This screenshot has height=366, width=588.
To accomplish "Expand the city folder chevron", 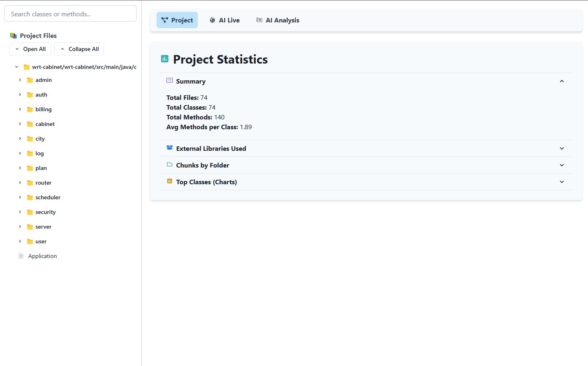I will 20,139.
